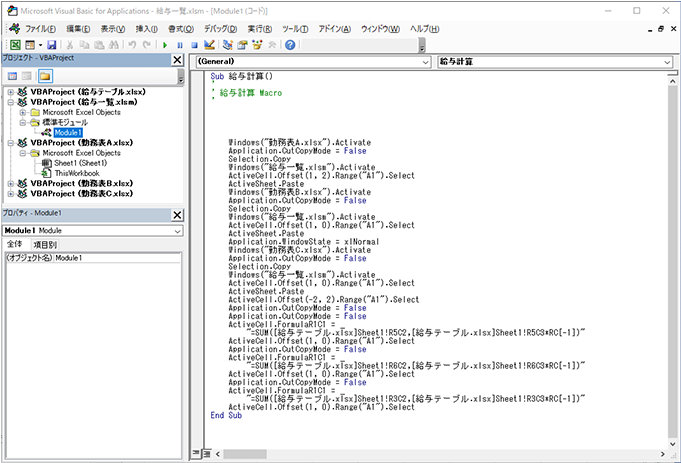
Task: Click the Sub 給与計算() code line
Action: click(x=241, y=76)
